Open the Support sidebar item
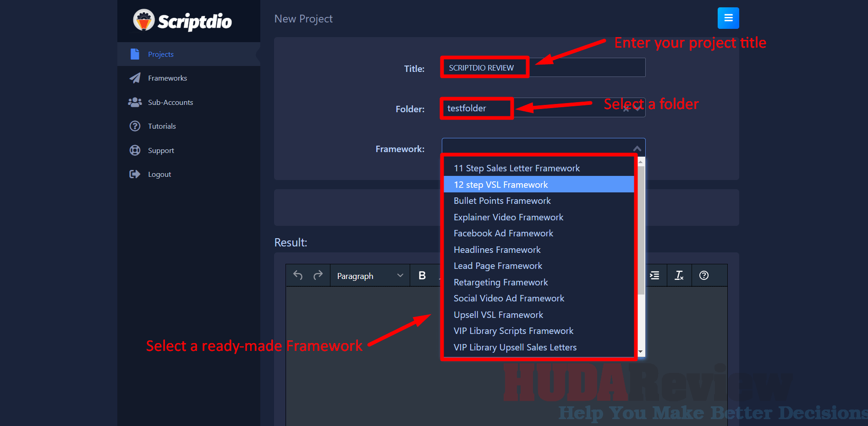The width and height of the screenshot is (868, 426). 189,150
